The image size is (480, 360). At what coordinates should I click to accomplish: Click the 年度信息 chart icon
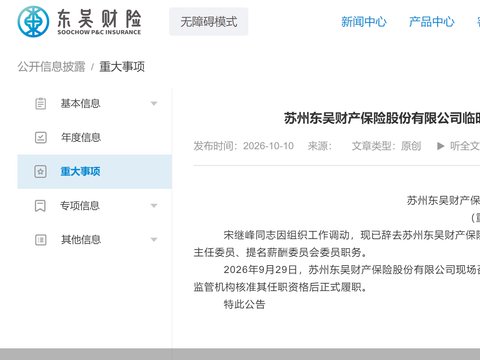(x=41, y=137)
